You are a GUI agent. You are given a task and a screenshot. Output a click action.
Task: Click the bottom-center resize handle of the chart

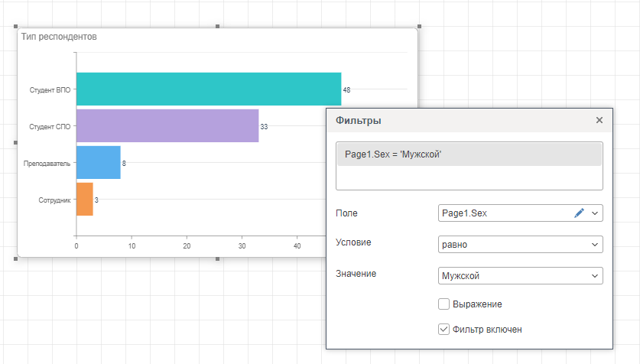[218, 258]
